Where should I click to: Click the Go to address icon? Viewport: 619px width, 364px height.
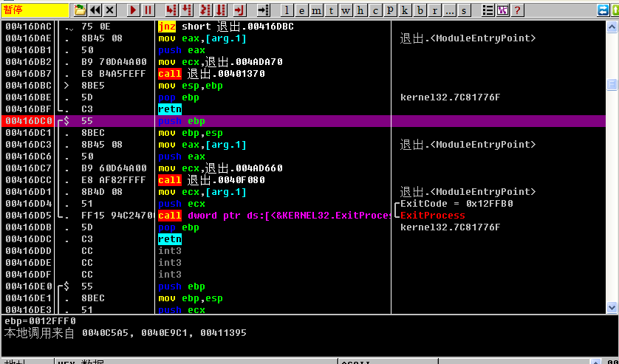point(264,10)
